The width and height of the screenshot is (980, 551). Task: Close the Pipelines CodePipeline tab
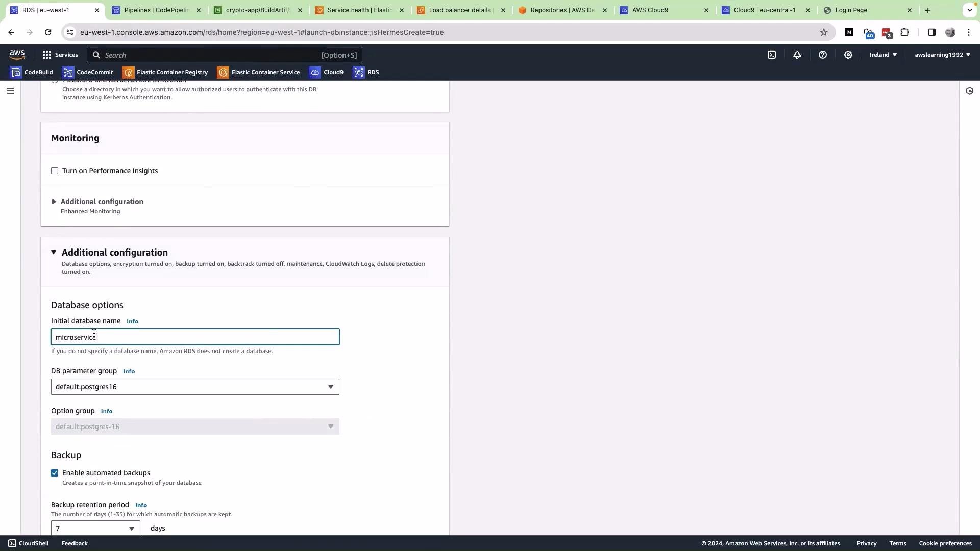tap(199, 10)
